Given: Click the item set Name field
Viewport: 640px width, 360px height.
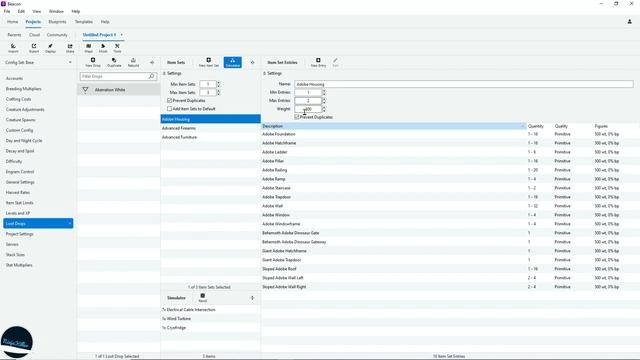Looking at the screenshot, I should (x=464, y=84).
